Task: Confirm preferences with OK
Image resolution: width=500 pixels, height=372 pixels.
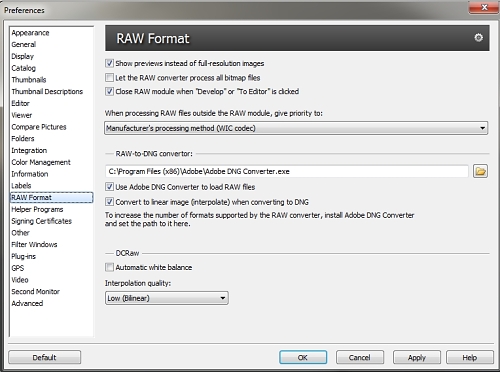Action: pos(303,357)
